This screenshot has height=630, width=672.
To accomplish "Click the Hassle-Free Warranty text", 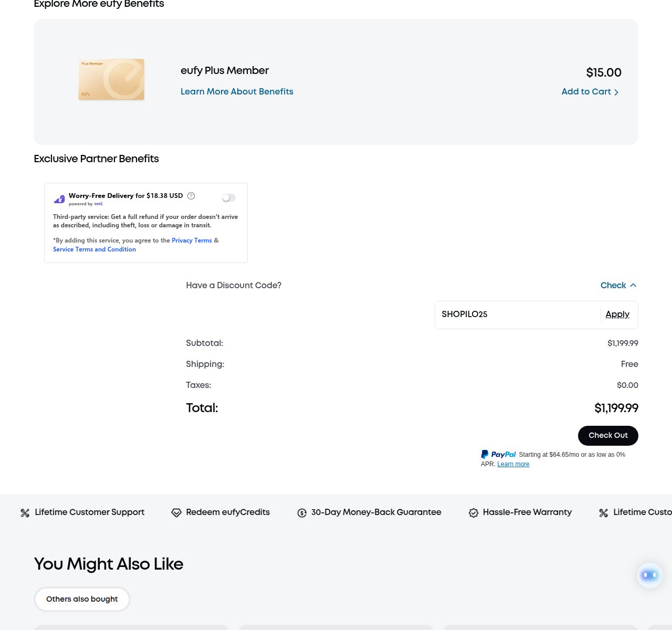I will [x=527, y=512].
